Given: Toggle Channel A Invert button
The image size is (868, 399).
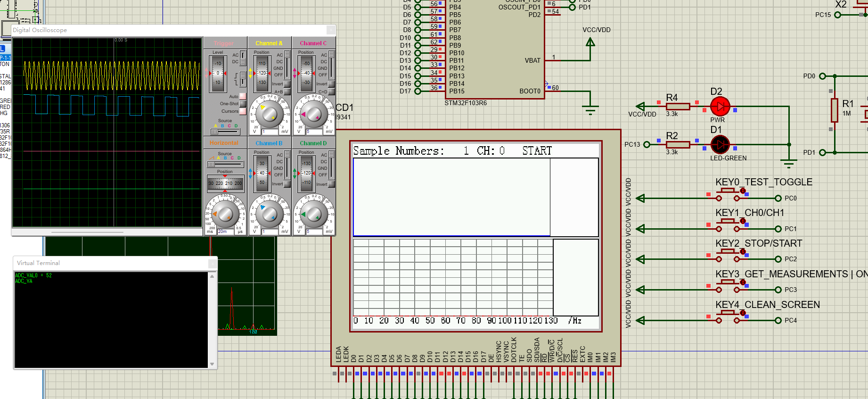Looking at the screenshot, I should (287, 84).
